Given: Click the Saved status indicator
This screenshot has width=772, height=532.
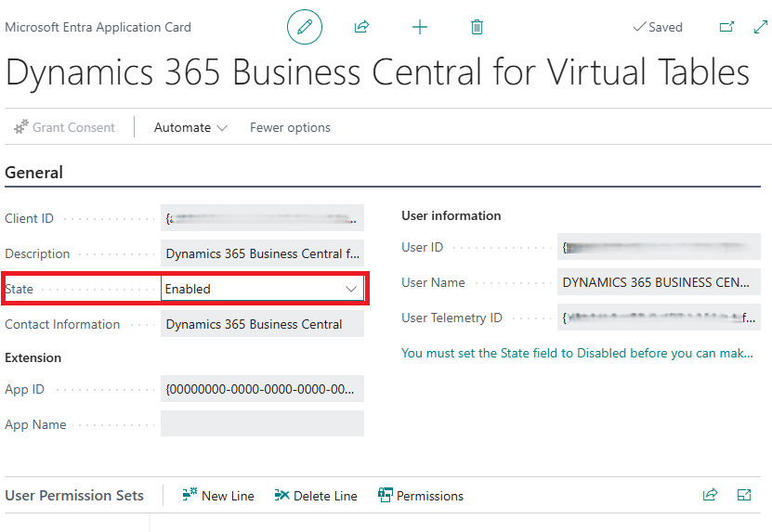Looking at the screenshot, I should [658, 27].
